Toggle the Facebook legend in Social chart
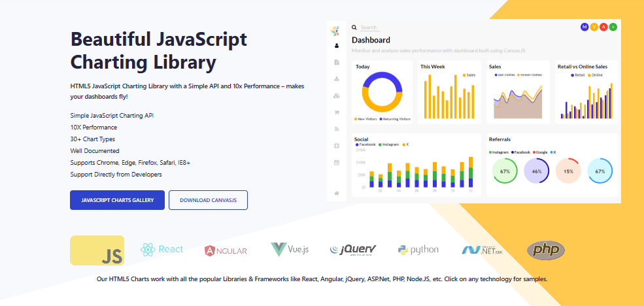Image resolution: width=644 pixels, height=306 pixels. (x=365, y=144)
